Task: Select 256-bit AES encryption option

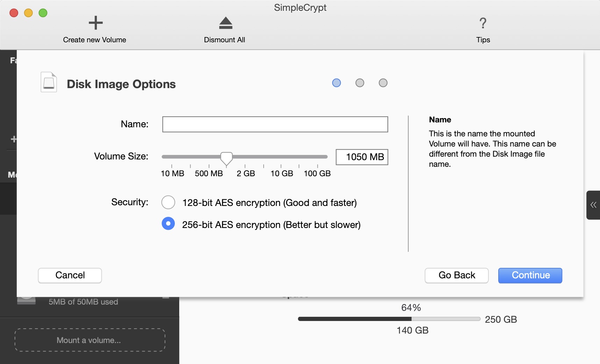Action: click(x=168, y=223)
